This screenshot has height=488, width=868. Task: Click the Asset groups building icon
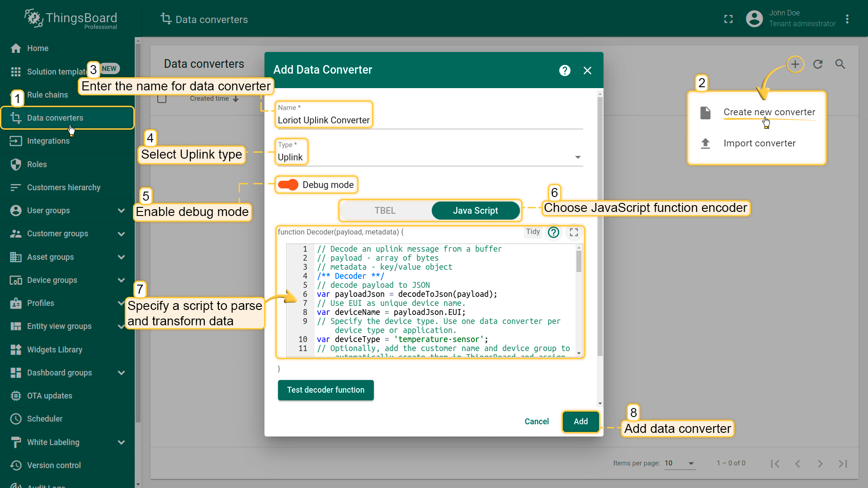(16, 257)
